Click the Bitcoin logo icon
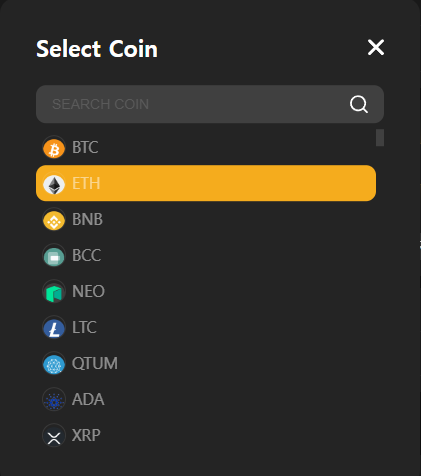 (x=54, y=148)
